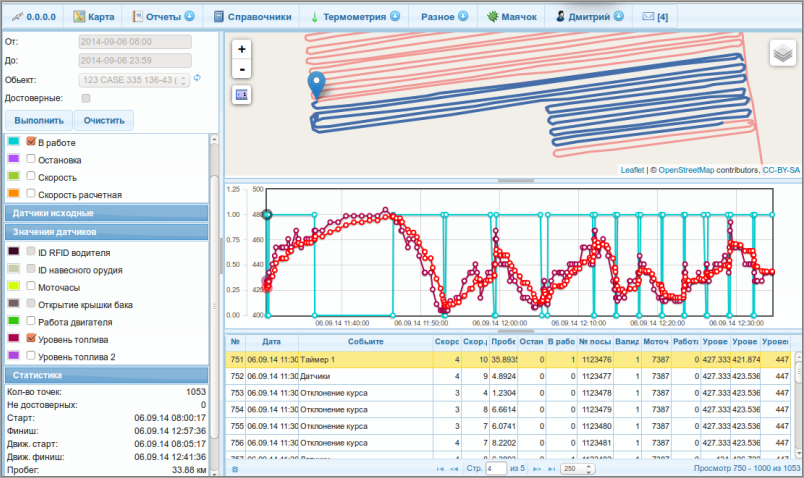Uncheck the Уровень топлива checkbox
Image resolution: width=804 pixels, height=478 pixels.
tap(31, 338)
